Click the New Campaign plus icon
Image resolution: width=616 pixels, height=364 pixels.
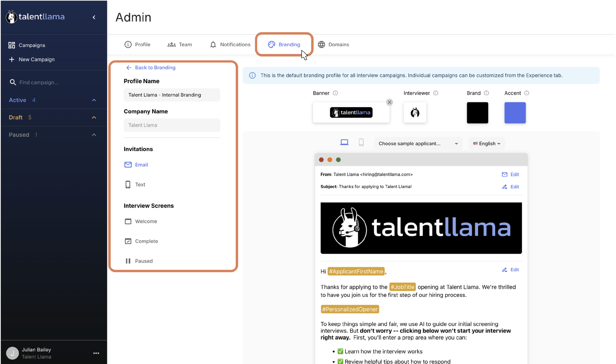point(11,59)
